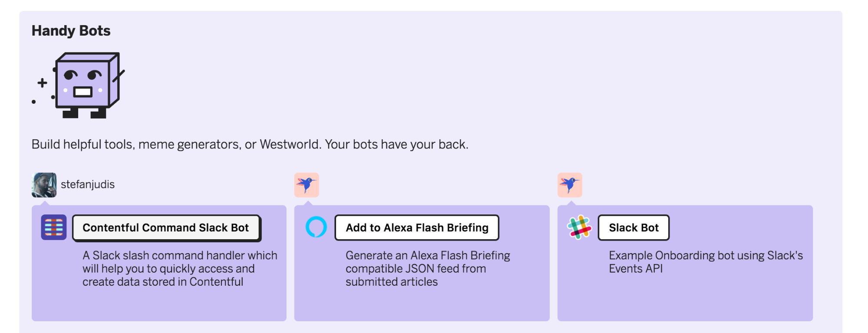Open stefanjudis profile avatar photo
This screenshot has width=868, height=333.
click(44, 185)
